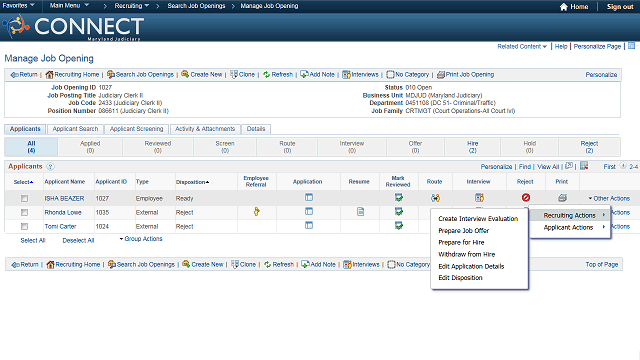Refresh the page from top toolbar
The width and height of the screenshot is (640, 360).
tap(278, 75)
